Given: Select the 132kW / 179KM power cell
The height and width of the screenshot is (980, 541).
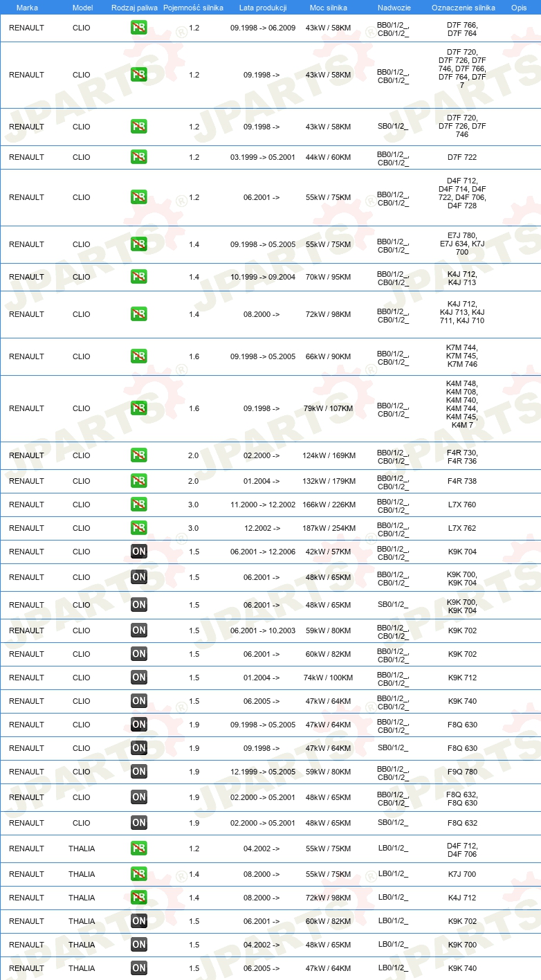Looking at the screenshot, I should pyautogui.click(x=329, y=481).
